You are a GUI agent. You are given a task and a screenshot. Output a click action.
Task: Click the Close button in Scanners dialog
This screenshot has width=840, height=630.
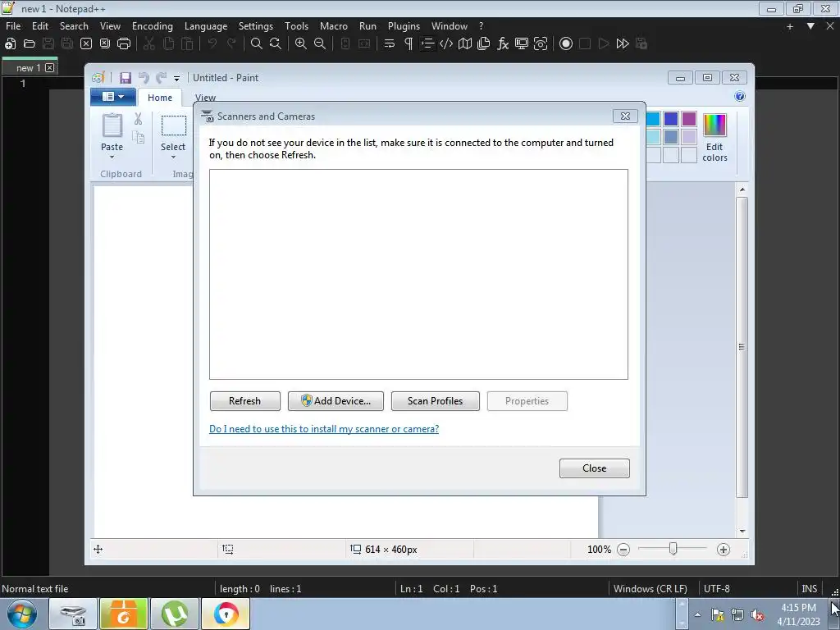coord(594,468)
